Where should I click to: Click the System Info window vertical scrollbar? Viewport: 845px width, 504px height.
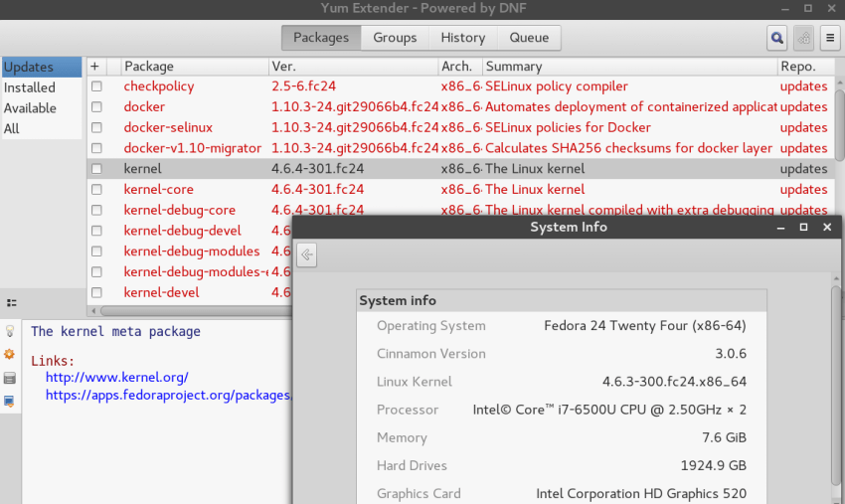point(836,386)
